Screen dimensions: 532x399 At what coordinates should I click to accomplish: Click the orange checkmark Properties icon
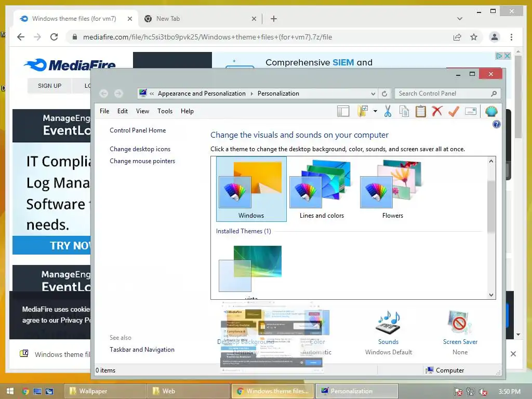click(454, 111)
